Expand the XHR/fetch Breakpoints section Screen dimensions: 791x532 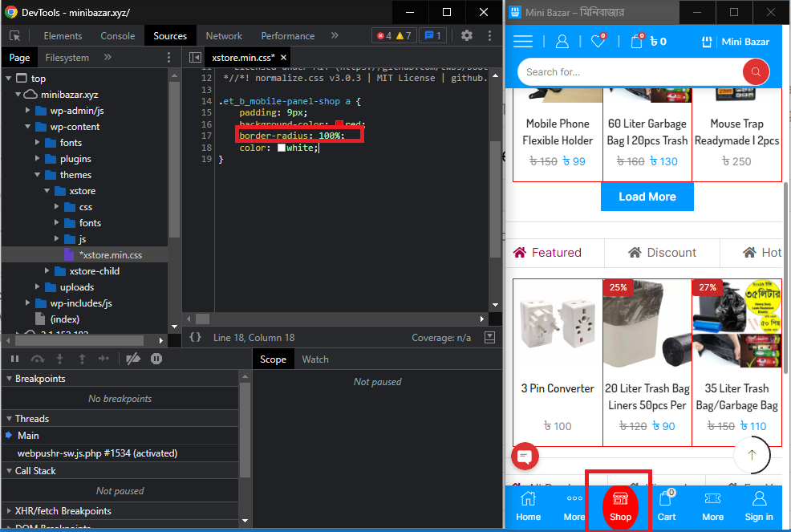(x=9, y=511)
